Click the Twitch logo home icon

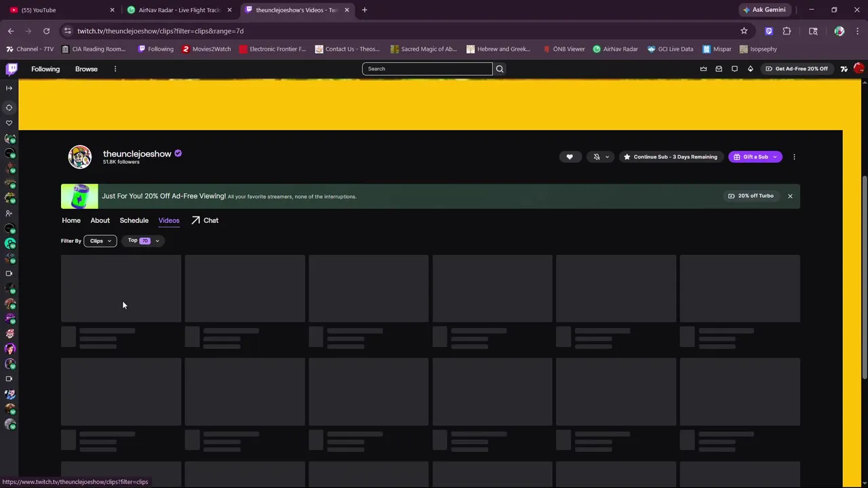point(12,68)
